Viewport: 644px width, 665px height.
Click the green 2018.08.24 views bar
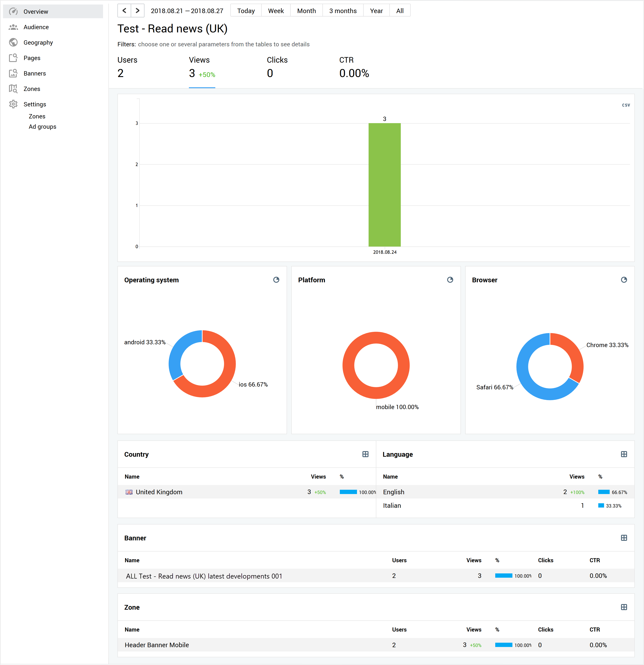(x=384, y=185)
